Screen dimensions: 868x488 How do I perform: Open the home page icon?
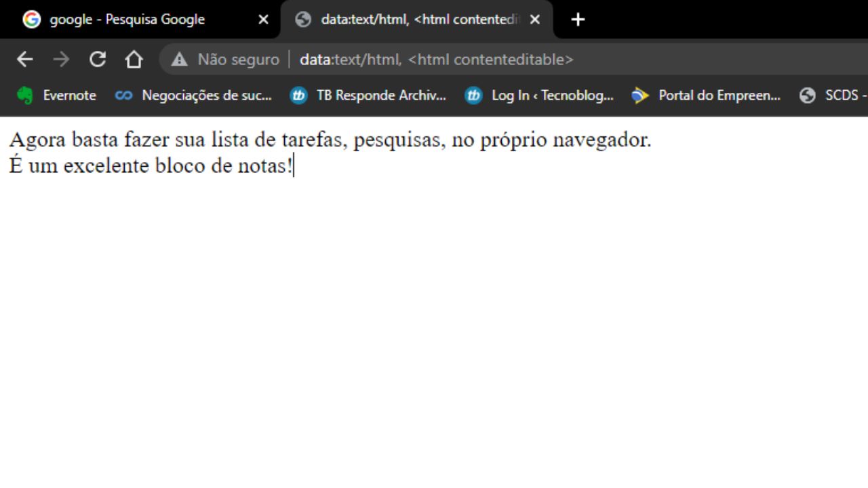coord(134,60)
